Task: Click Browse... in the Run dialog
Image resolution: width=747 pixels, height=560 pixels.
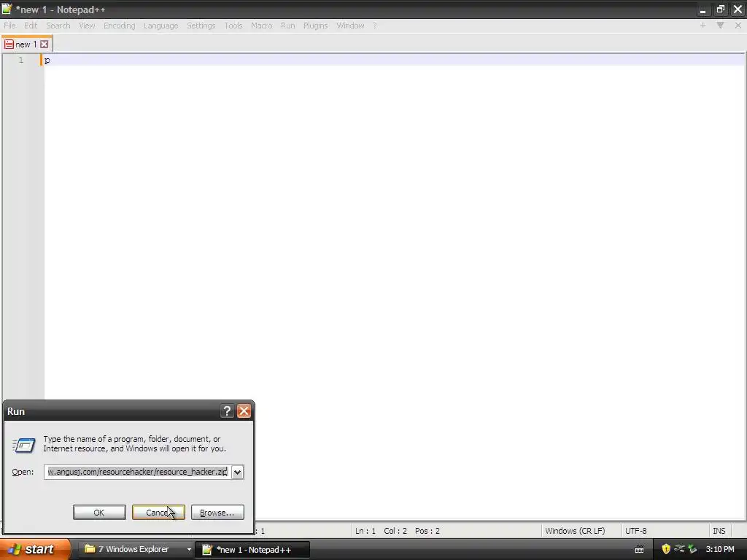Action: click(217, 513)
